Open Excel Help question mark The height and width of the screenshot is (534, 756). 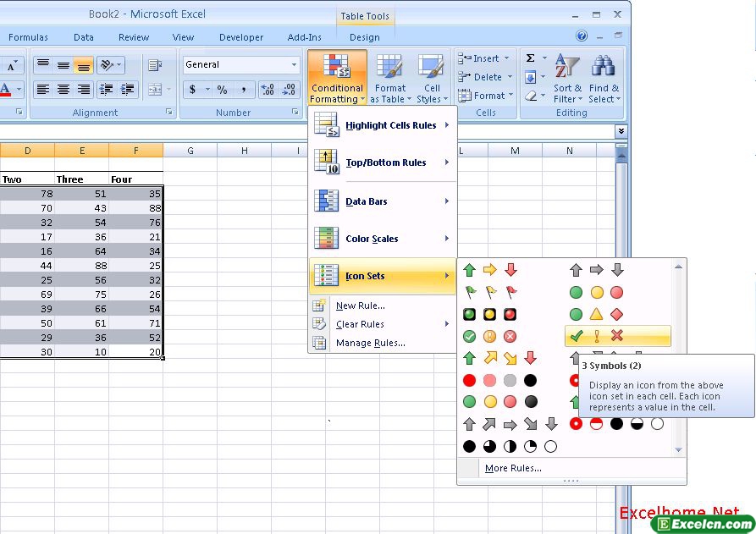[582, 36]
